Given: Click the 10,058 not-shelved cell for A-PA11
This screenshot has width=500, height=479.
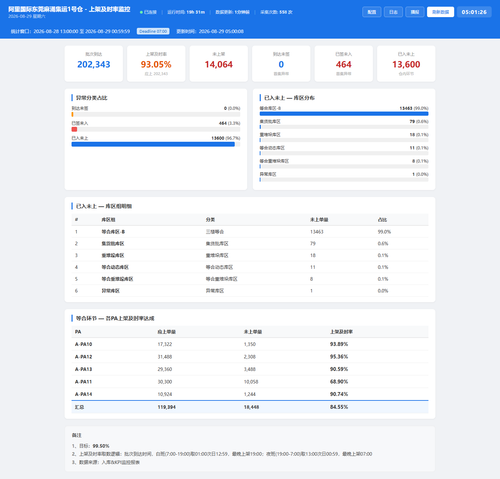Looking at the screenshot, I should click(x=251, y=382).
